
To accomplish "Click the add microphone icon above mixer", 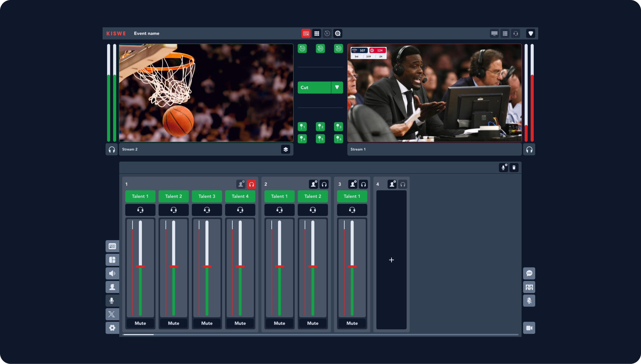I will [503, 168].
